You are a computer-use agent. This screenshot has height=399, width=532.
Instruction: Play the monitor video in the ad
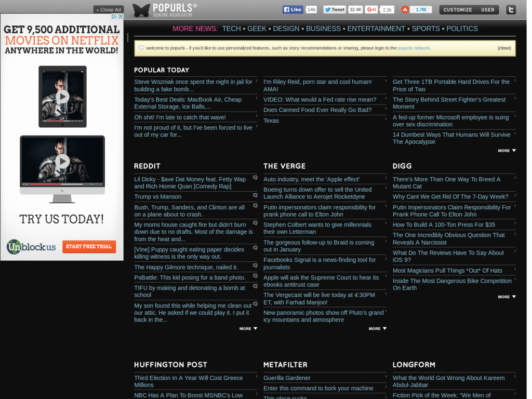tap(62, 161)
